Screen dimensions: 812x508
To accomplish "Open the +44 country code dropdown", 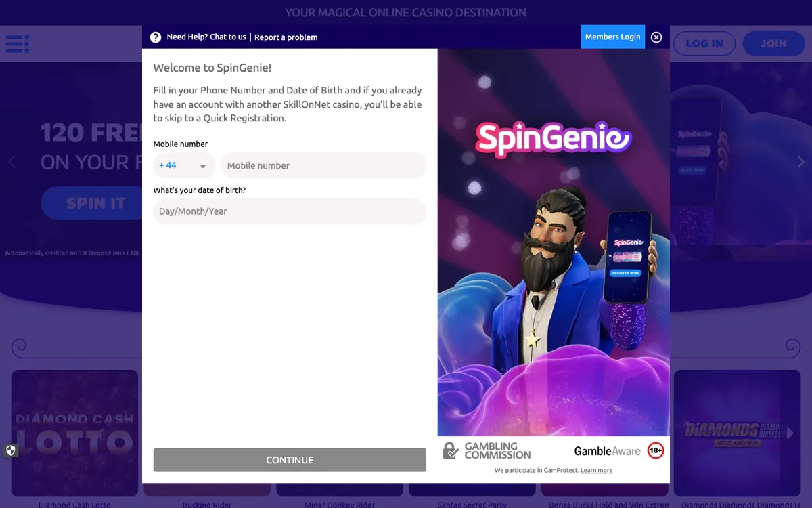I will (184, 165).
